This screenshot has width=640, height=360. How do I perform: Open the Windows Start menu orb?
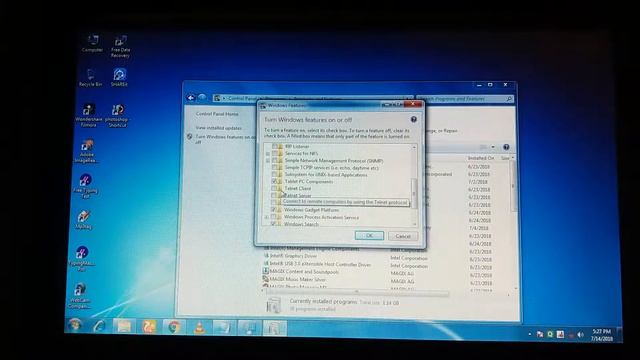[75, 325]
